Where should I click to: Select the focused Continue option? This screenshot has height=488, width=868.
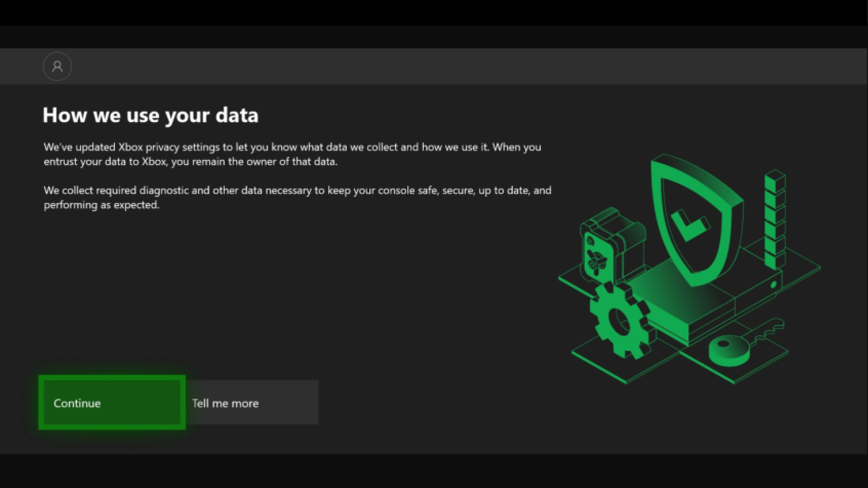[112, 403]
